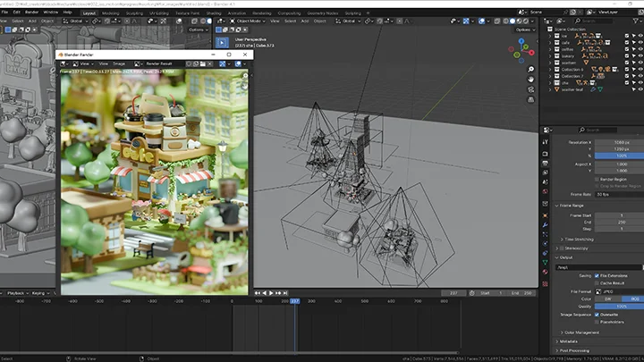
Task: Exclude 'coffee' collection from view layer
Action: pyautogui.click(x=627, y=49)
